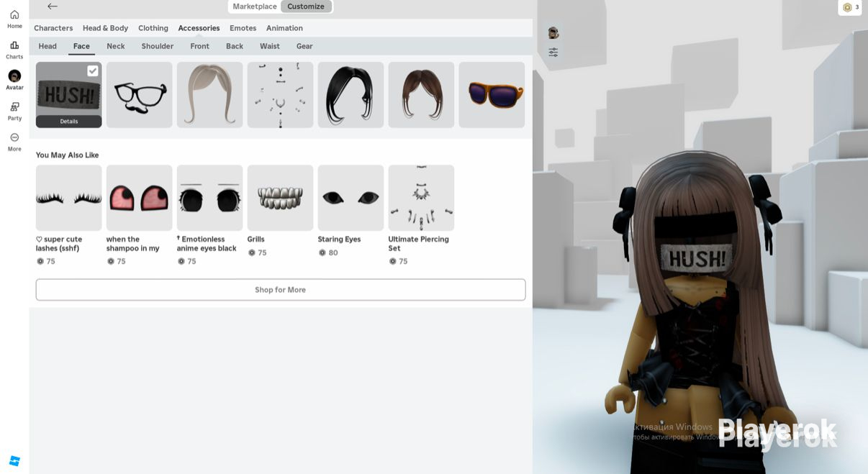Select the Neck subcategory tab
The width and height of the screenshot is (868, 474).
pyautogui.click(x=116, y=46)
